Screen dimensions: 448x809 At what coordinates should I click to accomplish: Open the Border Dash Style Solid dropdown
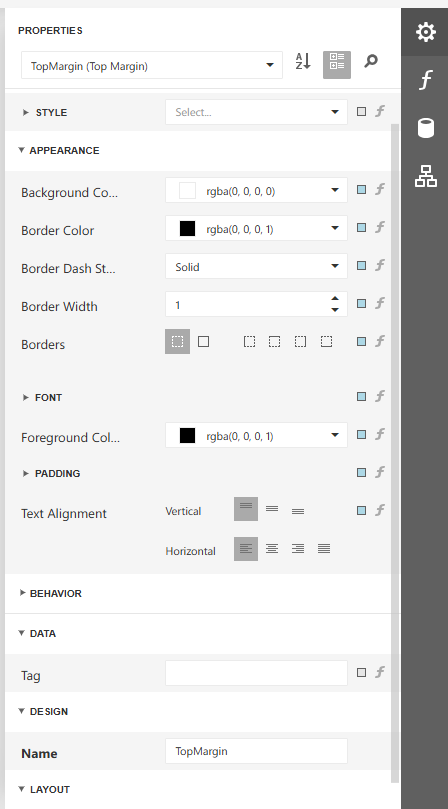[256, 266]
